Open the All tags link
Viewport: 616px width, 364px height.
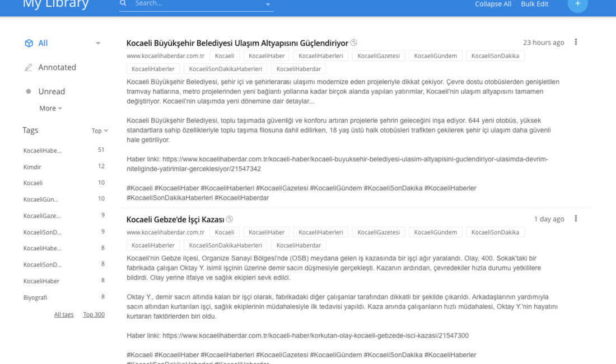64,315
